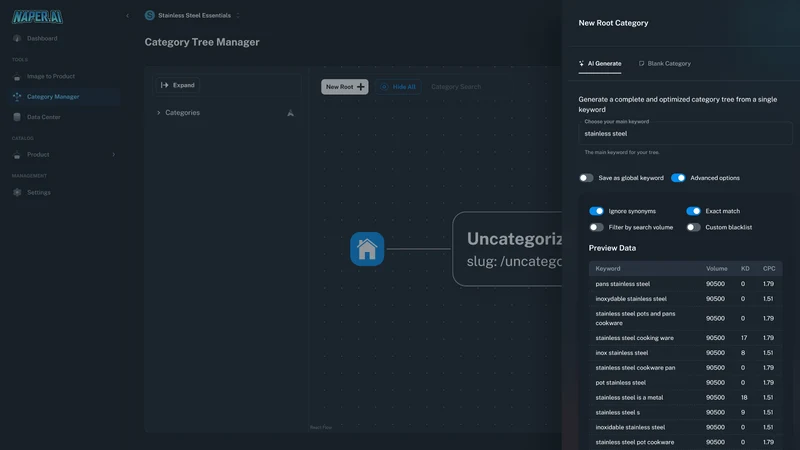This screenshot has width=800, height=450.
Task: Click the Product catalog icon
Action: pos(17,155)
